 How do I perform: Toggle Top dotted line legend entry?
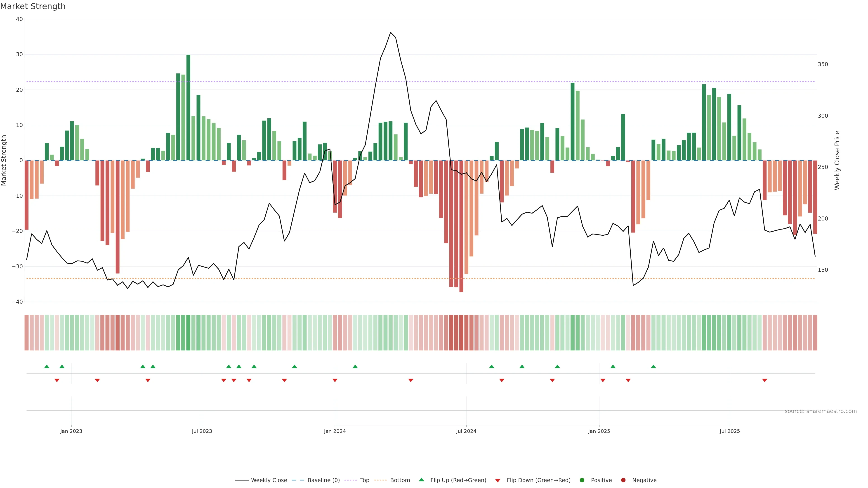[x=364, y=480]
